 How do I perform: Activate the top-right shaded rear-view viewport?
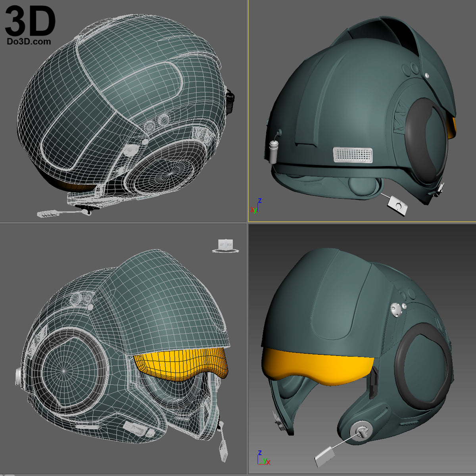tap(362, 111)
